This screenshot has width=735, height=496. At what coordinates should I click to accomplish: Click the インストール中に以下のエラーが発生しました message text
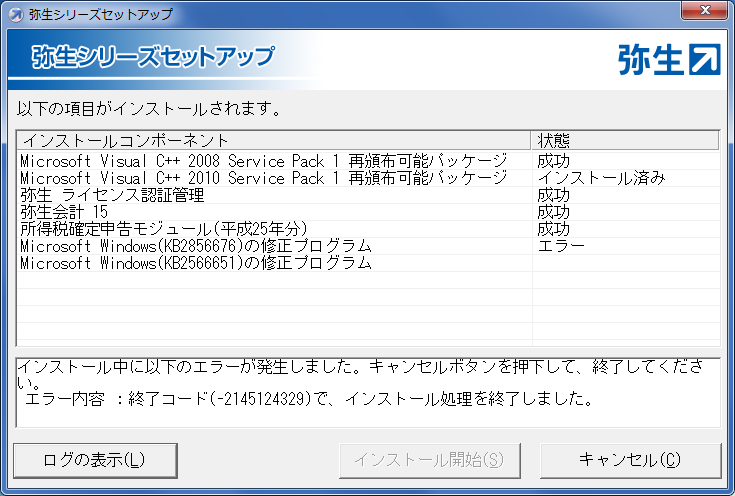tap(360, 374)
